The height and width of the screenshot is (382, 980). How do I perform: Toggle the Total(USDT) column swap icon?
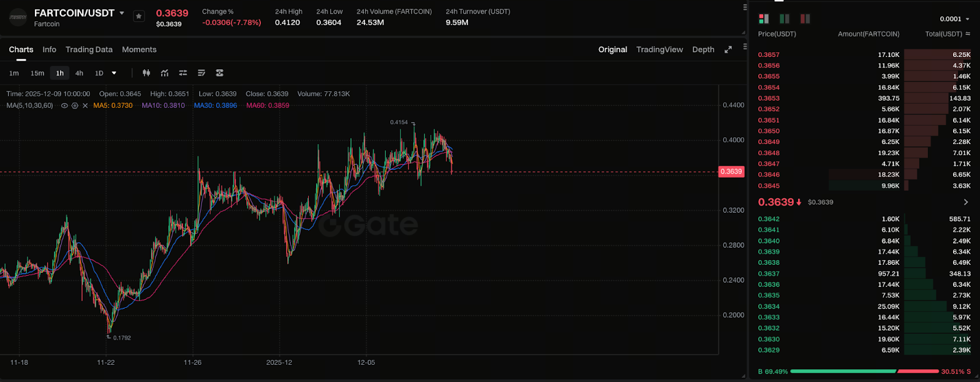968,34
